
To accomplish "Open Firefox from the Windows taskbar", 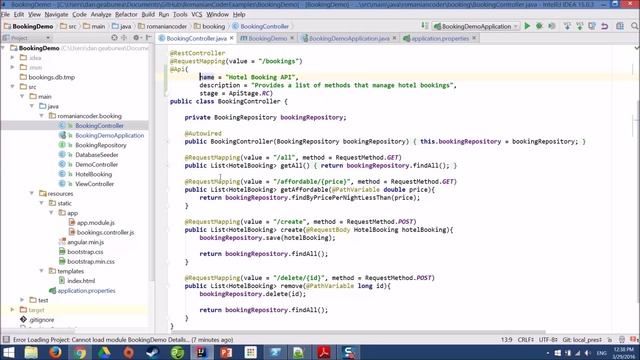I will point(56,352).
